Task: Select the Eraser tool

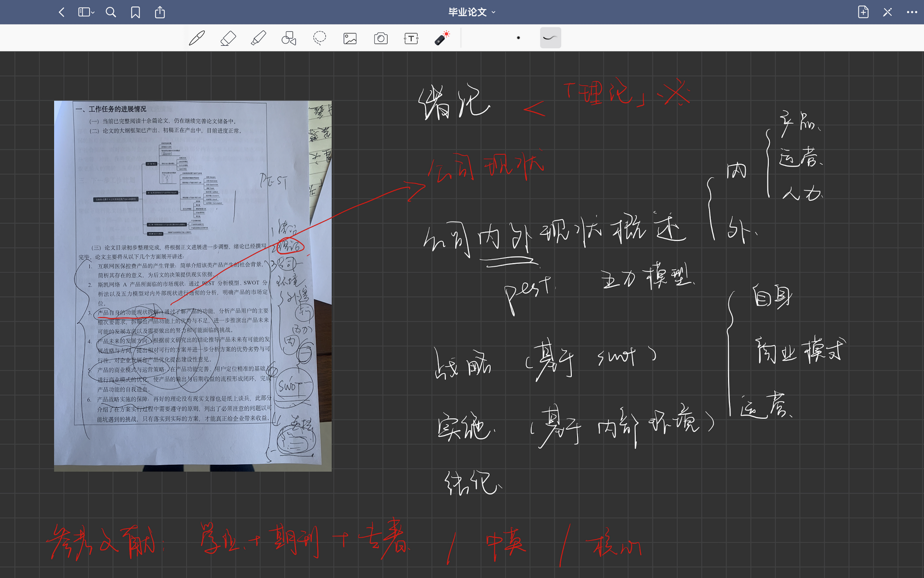Action: click(228, 38)
